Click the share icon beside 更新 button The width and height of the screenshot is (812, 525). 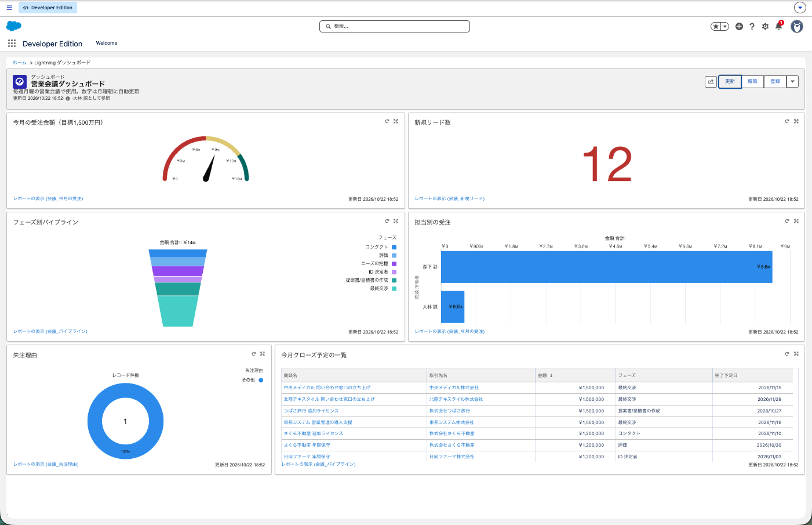click(711, 82)
